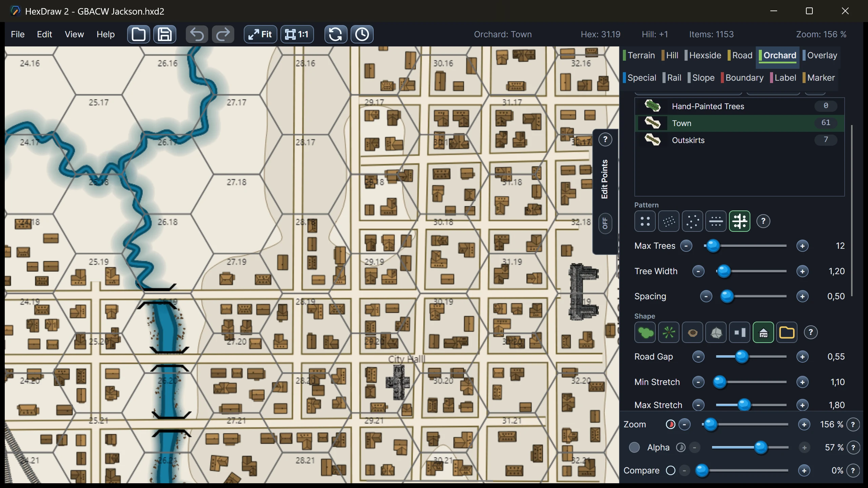Select the green tree clump shape
Viewport: 868px width, 488px height.
(x=645, y=332)
